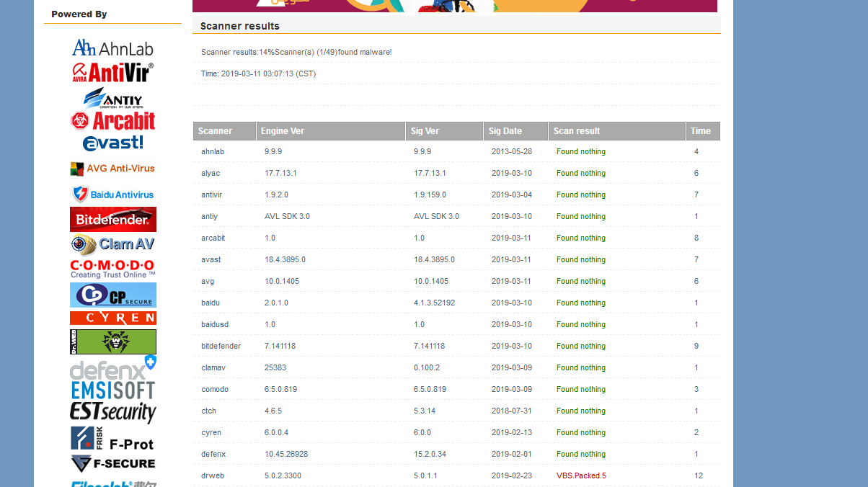Click the F-Prot logo

[x=112, y=439]
